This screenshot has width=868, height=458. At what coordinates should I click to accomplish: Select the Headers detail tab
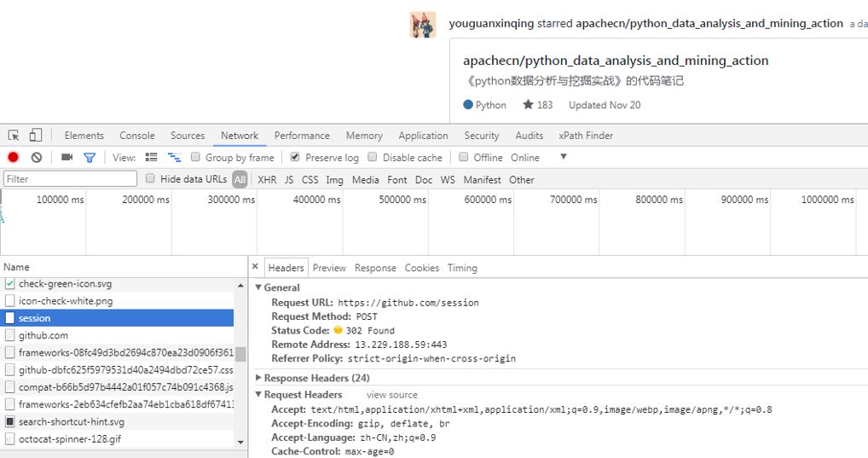(x=286, y=268)
